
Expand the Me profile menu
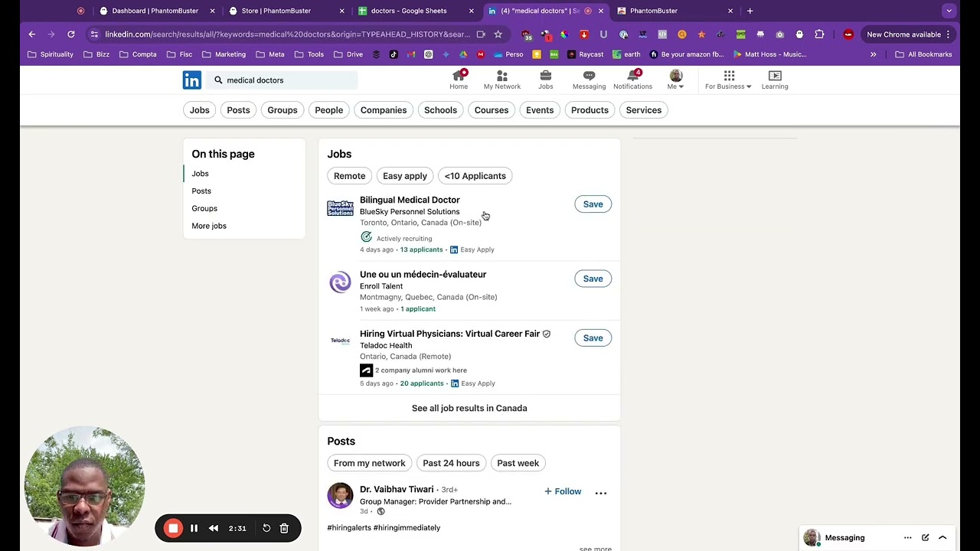[675, 80]
